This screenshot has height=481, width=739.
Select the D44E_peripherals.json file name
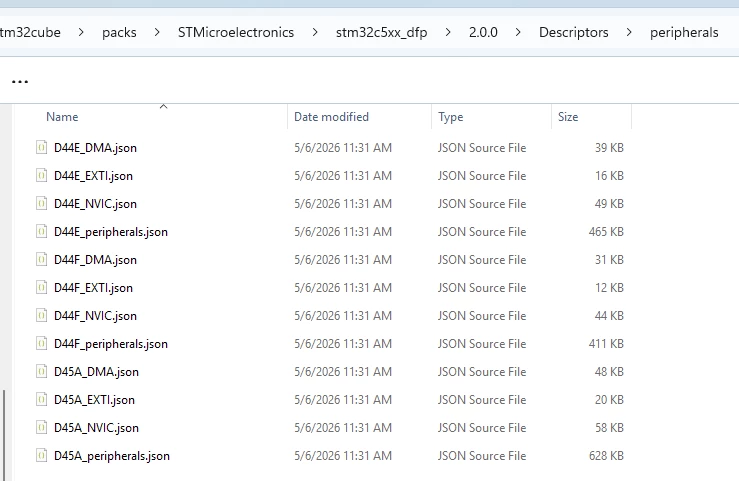[111, 232]
